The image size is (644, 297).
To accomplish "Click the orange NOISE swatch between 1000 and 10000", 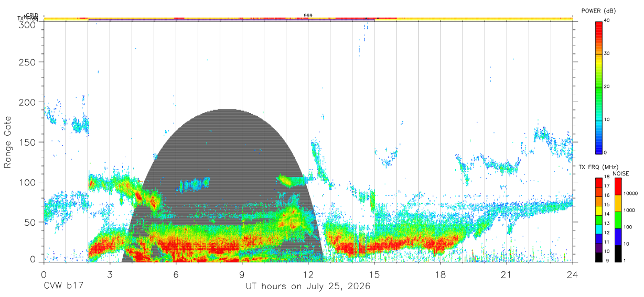I will tap(618, 203).
